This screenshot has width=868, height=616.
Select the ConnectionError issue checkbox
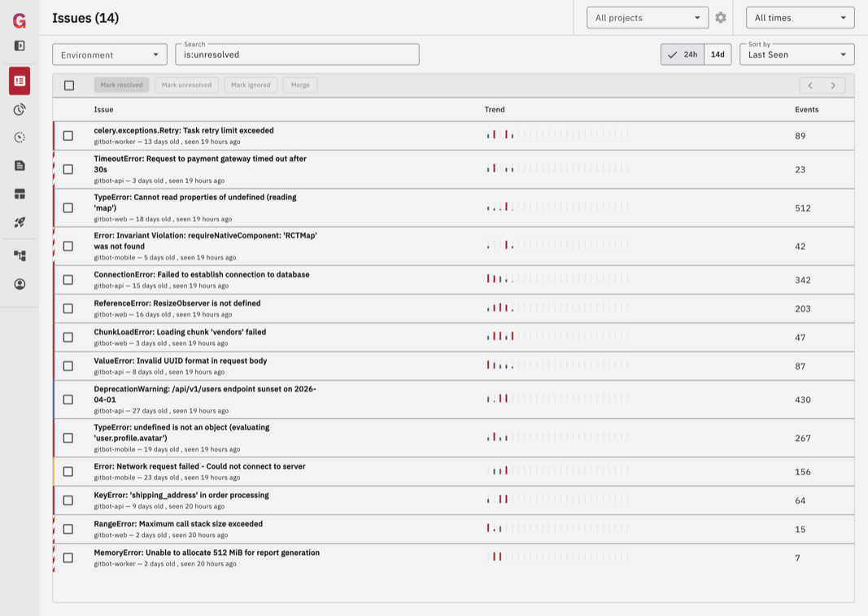pos(68,279)
